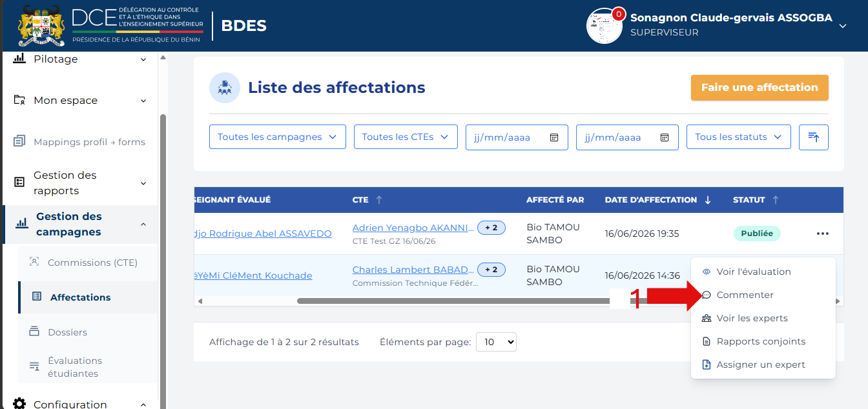Click the Commissions (CTE) icon
The width and height of the screenshot is (868, 409).
click(35, 262)
